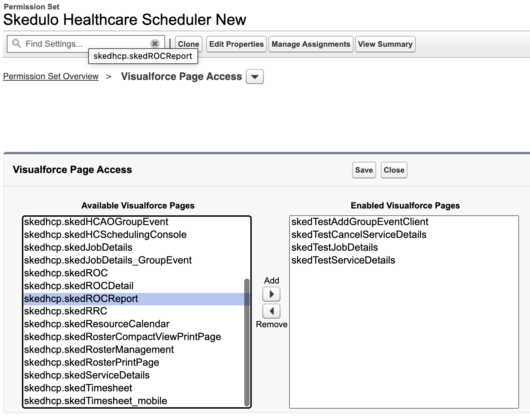Click the Add right-arrow button
The width and height of the screenshot is (530, 420).
pyautogui.click(x=271, y=294)
